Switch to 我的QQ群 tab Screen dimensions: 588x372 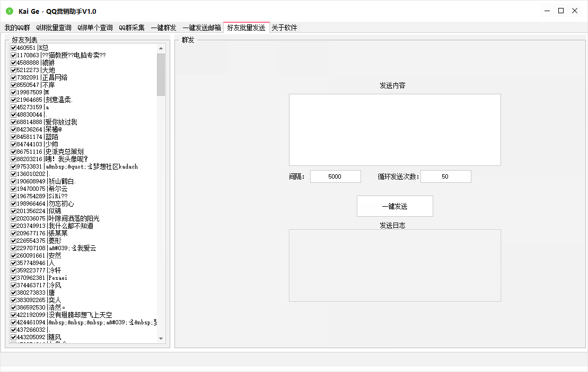(17, 28)
